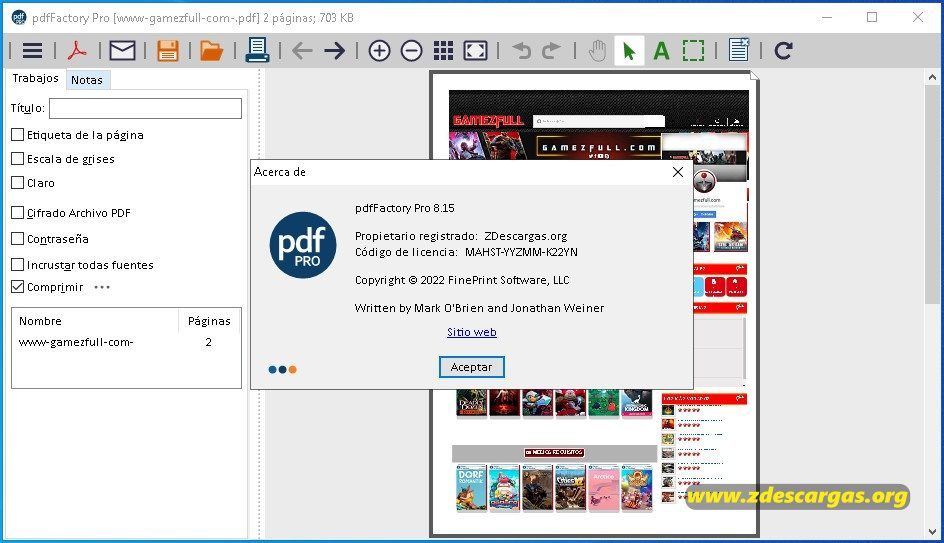The height and width of the screenshot is (543, 944).
Task: Toggle fit-to-screen icon
Action: [476, 51]
